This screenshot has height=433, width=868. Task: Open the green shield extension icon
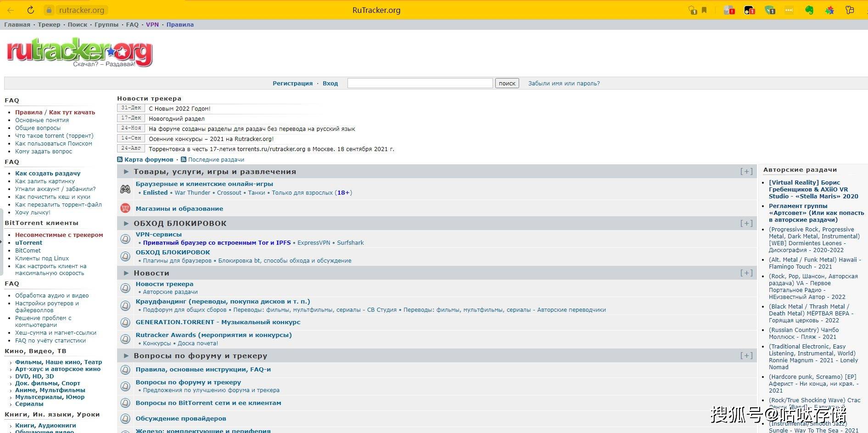click(770, 10)
